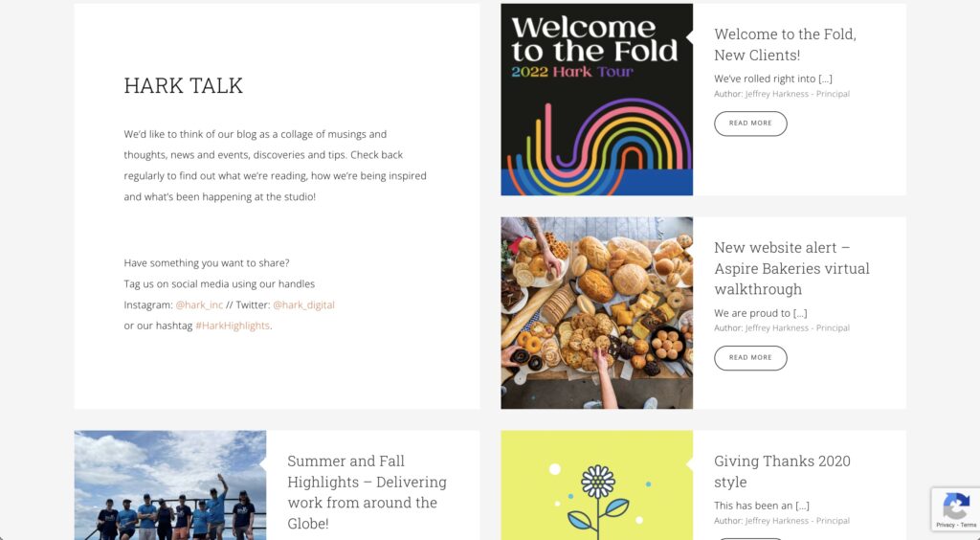980x540 pixels.
Task: Select the author line on the Aspire Bakeries post
Action: tap(781, 327)
